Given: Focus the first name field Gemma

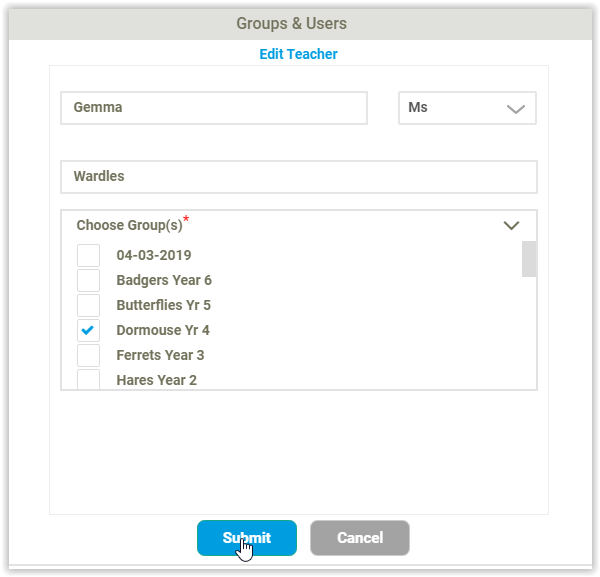Looking at the screenshot, I should (214, 108).
